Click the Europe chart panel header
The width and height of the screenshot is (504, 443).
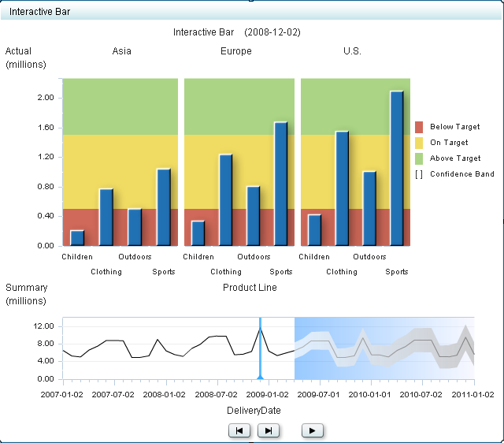coord(236,51)
